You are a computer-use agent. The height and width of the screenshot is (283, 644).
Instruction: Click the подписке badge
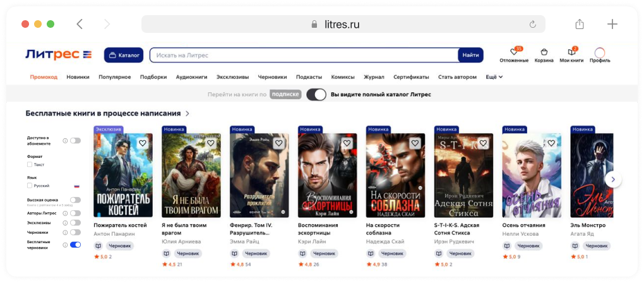pyautogui.click(x=285, y=95)
